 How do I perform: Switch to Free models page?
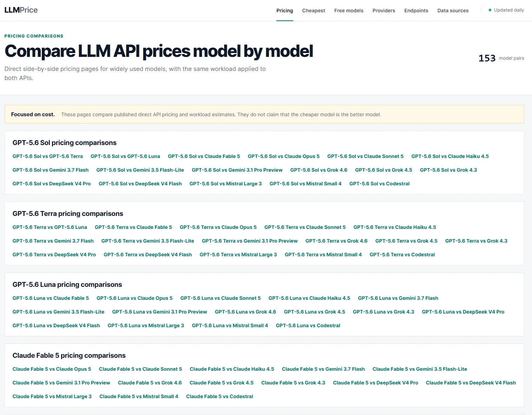coord(349,11)
